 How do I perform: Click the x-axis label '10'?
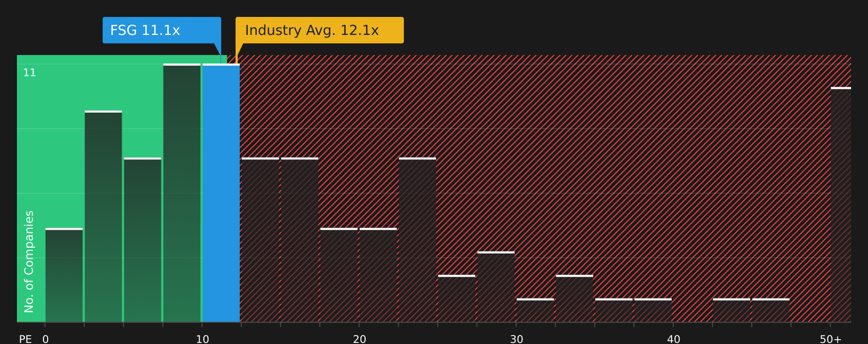coord(203,339)
